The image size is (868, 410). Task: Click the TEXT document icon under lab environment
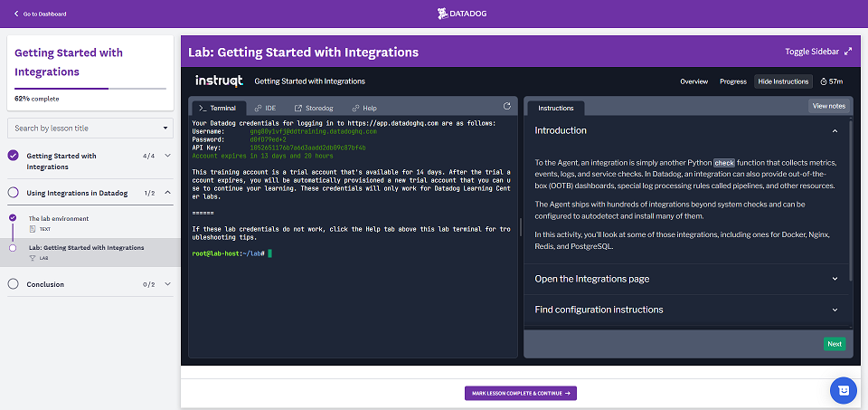[33, 229]
